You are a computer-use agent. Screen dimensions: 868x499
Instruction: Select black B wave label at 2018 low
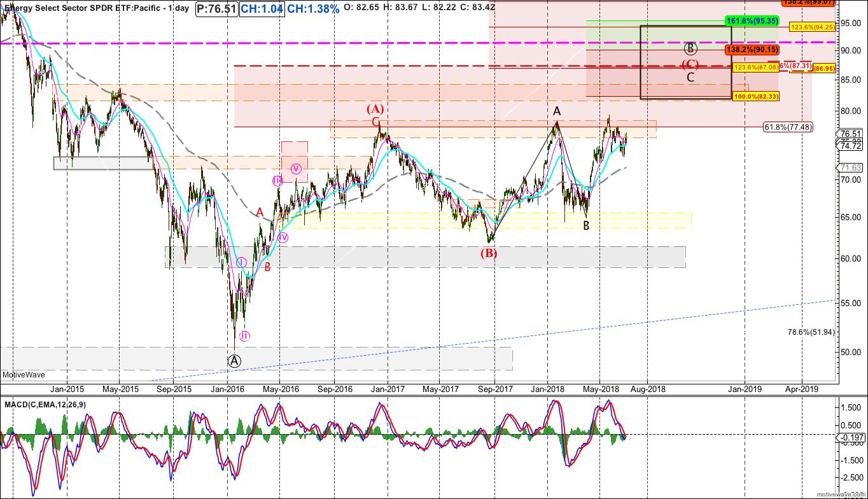pyautogui.click(x=586, y=225)
